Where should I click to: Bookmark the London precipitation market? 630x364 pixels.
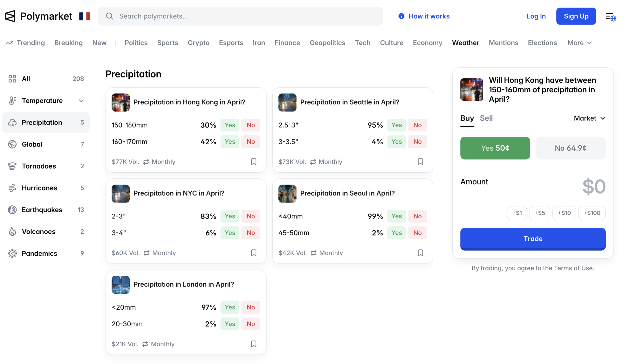click(x=253, y=344)
